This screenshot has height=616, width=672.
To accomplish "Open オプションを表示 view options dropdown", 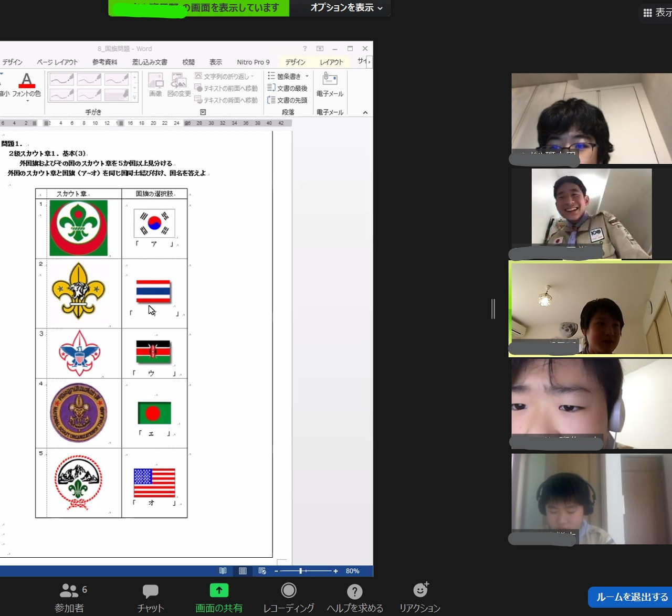I will (x=346, y=8).
